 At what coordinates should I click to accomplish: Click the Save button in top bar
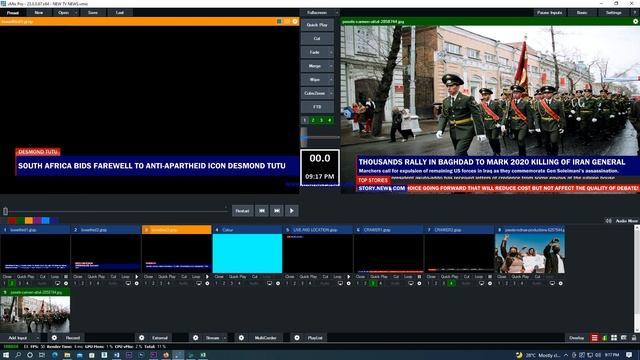coord(93,13)
